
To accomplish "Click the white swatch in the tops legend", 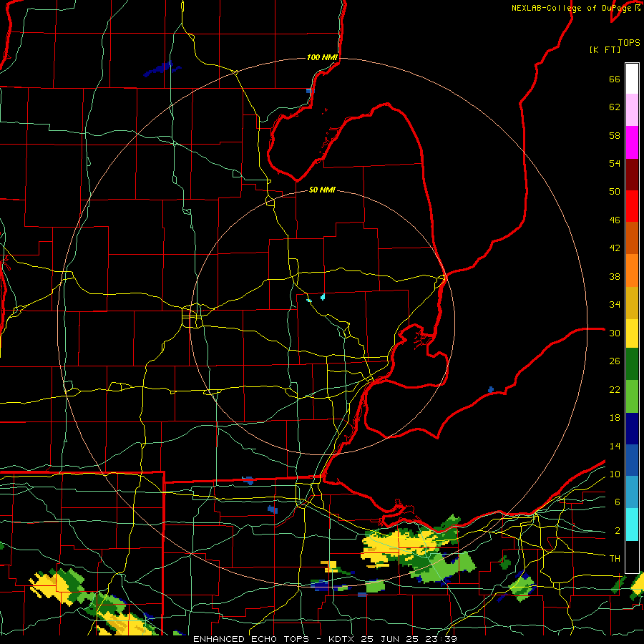I will [x=632, y=79].
